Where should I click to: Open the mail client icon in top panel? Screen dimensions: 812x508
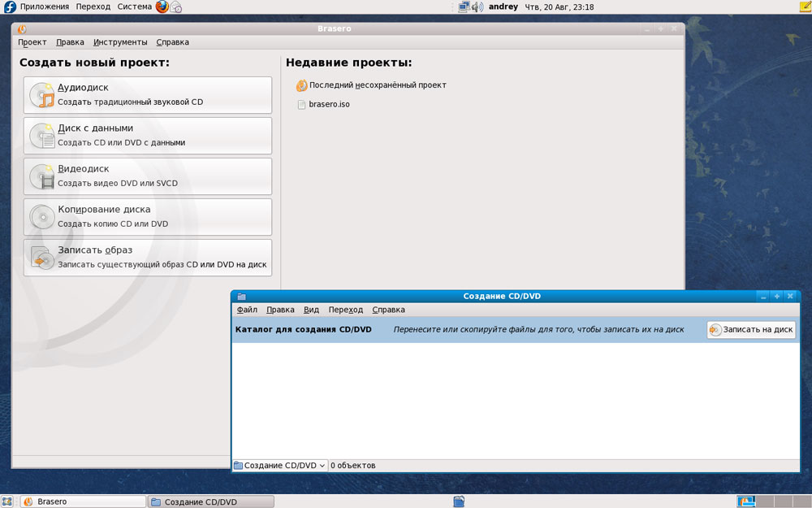[176, 7]
